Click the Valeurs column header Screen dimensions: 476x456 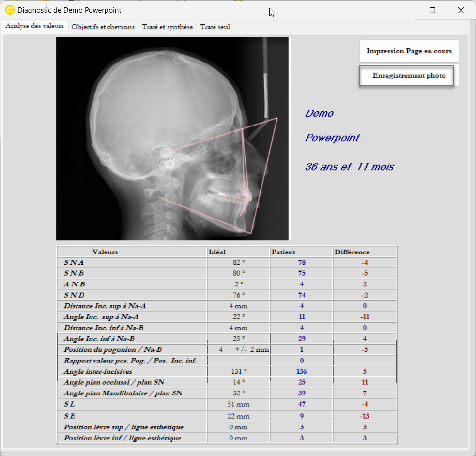click(x=105, y=252)
